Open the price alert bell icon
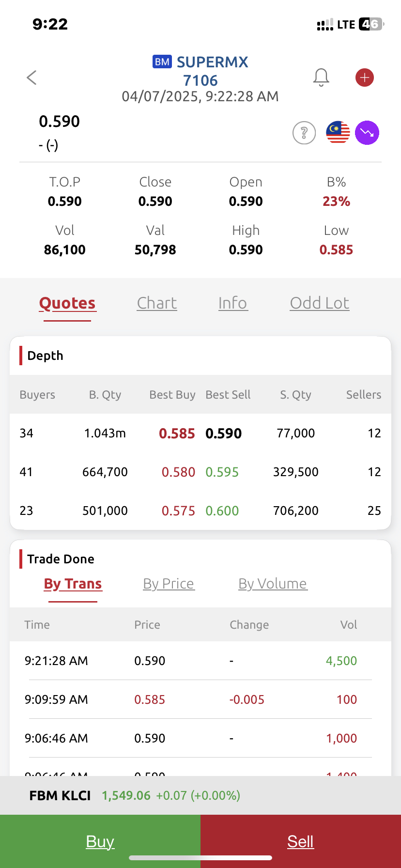The height and width of the screenshot is (868, 401). pyautogui.click(x=321, y=77)
